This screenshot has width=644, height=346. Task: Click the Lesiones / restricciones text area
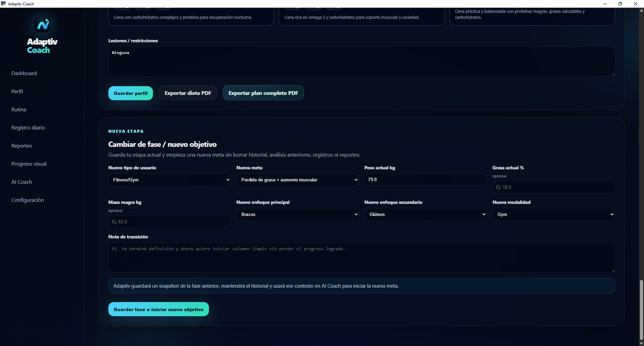click(361, 61)
